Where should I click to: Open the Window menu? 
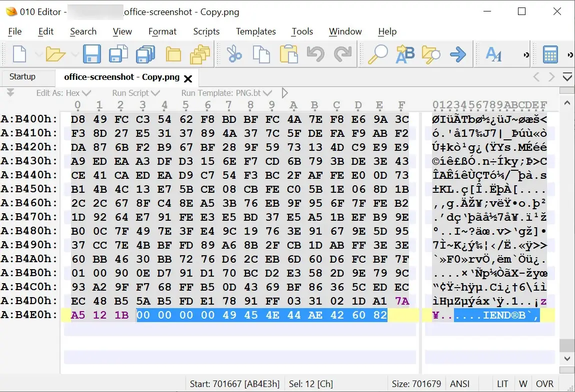click(x=345, y=31)
